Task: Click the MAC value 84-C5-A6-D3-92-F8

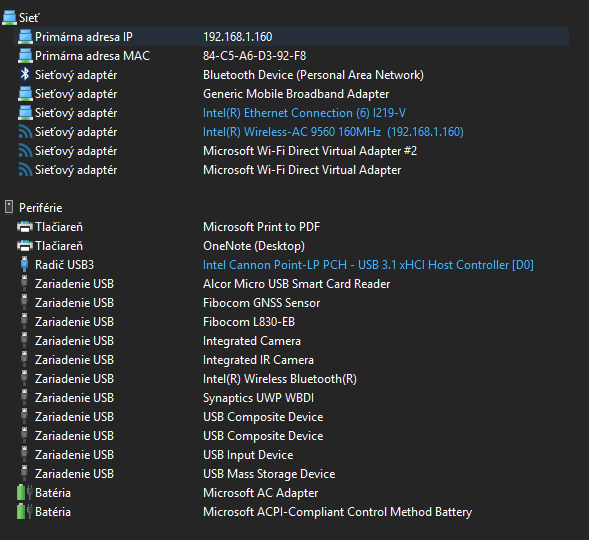Action: coord(255,56)
